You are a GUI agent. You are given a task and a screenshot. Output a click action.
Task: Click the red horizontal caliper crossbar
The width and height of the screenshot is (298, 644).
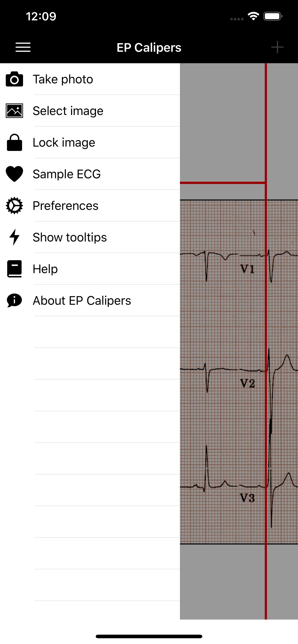click(222, 183)
